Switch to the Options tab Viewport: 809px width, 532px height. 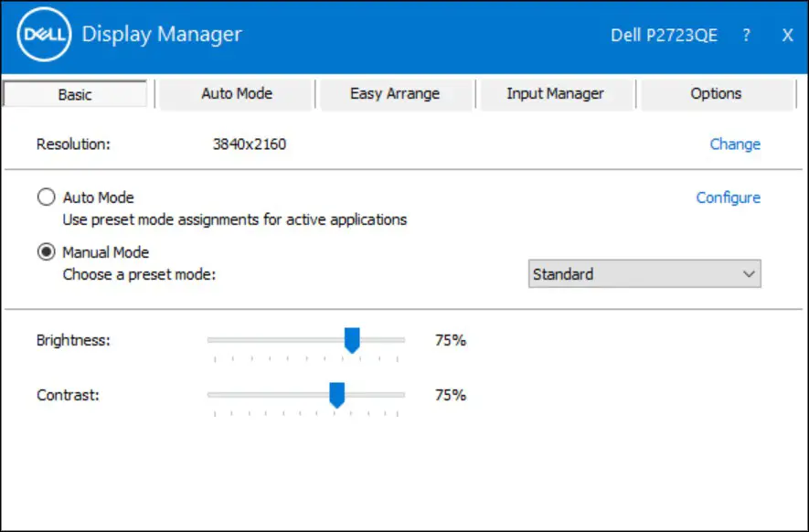(716, 93)
